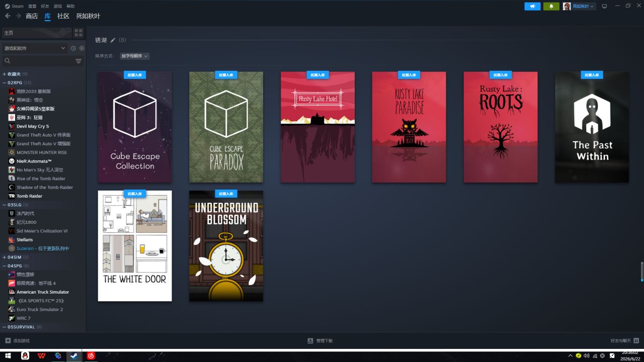Open the Windows Start menu
Viewport: 644px width, 362px height.
(8, 356)
